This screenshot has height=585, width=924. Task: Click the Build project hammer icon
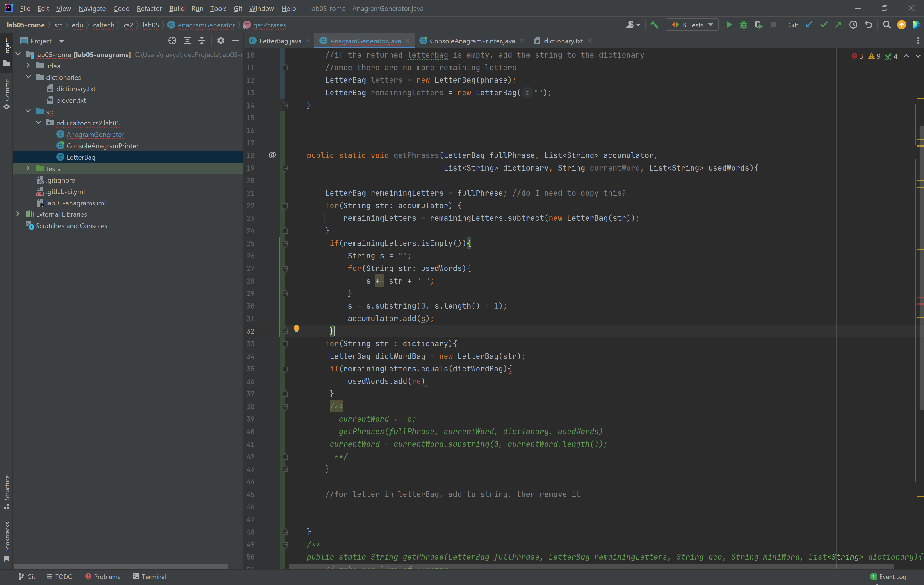[x=654, y=25]
